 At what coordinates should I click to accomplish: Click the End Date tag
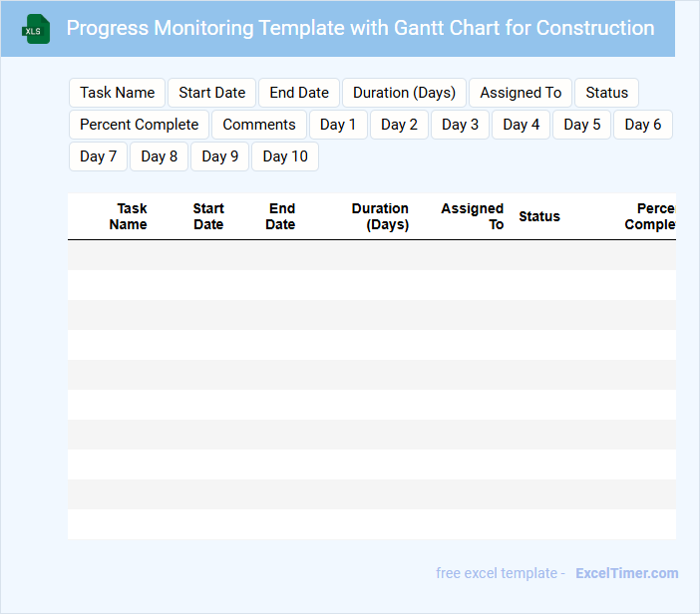[299, 93]
